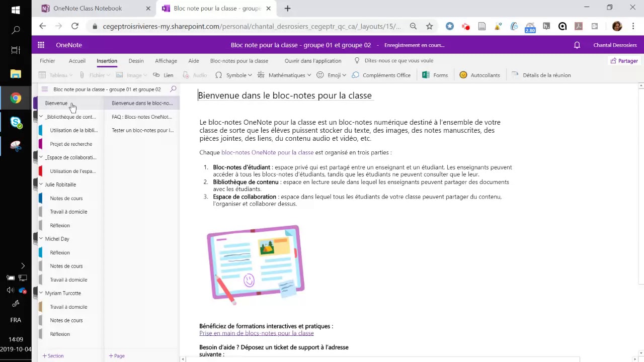Click the Dites-nous ce que vous voulez box
Screen dimensions: 644x362
(393, 61)
